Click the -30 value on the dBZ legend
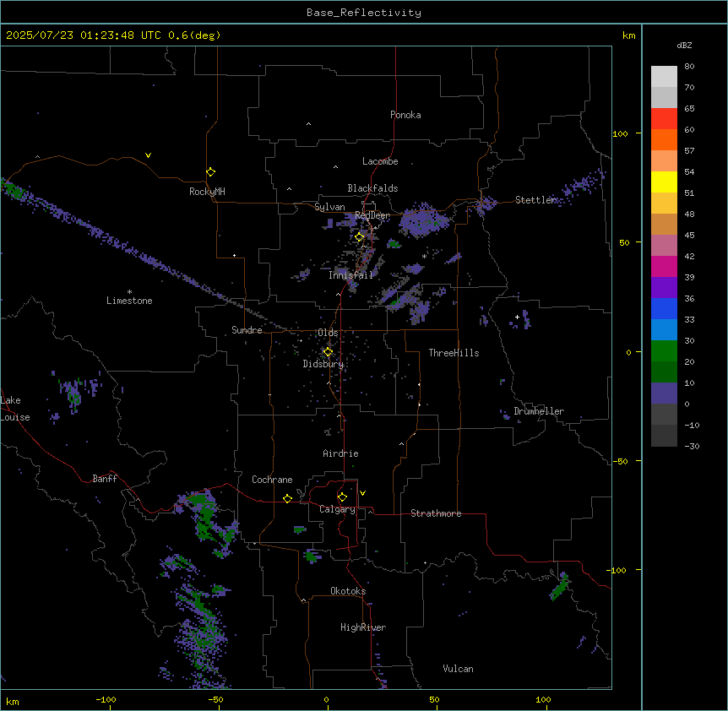 (x=692, y=446)
